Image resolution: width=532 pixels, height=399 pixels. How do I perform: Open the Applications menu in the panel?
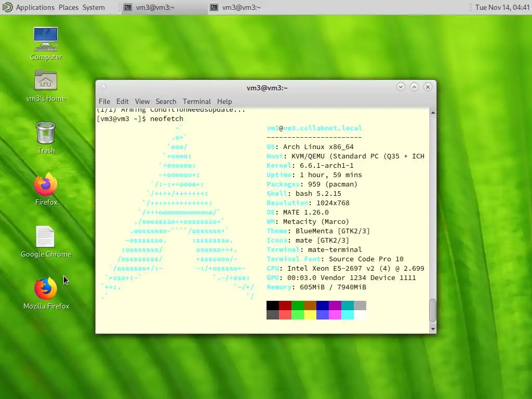35,7
